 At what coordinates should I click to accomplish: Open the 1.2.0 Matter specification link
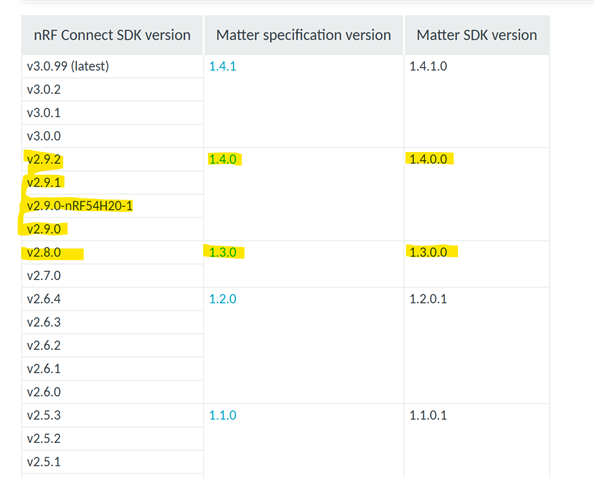(x=223, y=299)
